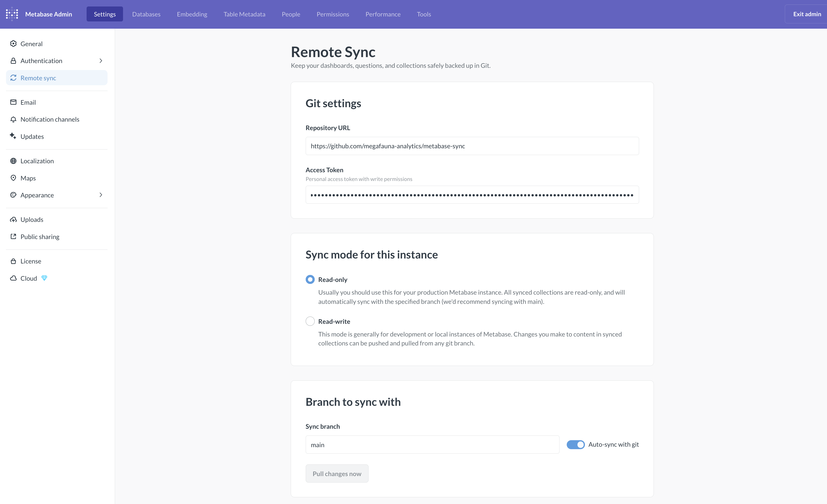Click the General gear icon

pos(13,44)
